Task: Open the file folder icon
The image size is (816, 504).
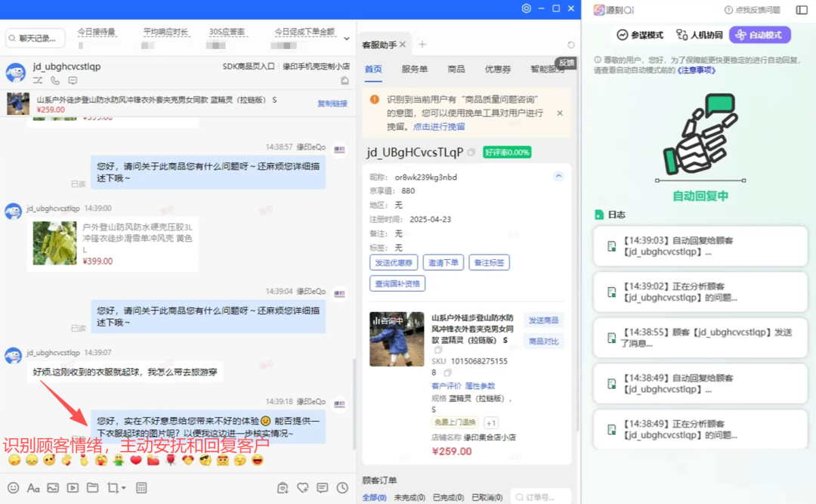Action: 93,488
